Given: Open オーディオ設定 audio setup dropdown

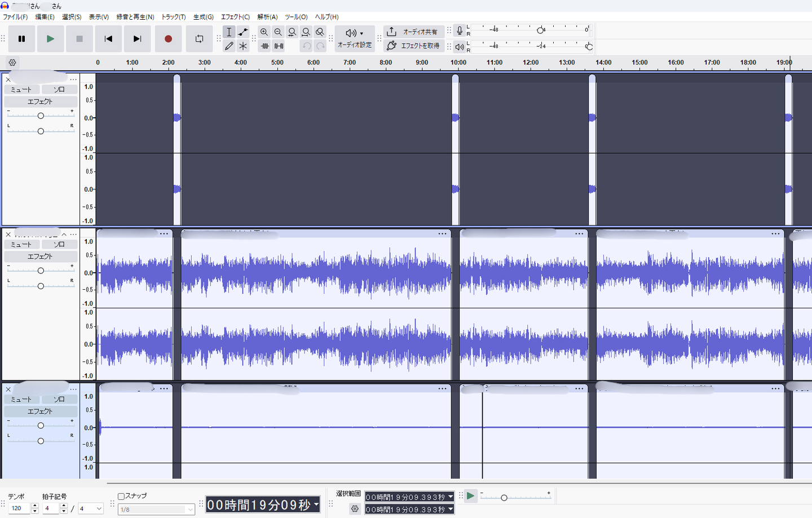Looking at the screenshot, I should coord(355,38).
